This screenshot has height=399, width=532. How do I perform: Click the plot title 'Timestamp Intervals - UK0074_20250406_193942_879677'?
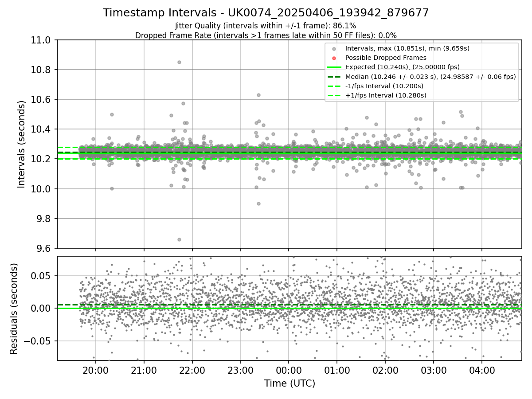coord(266,13)
